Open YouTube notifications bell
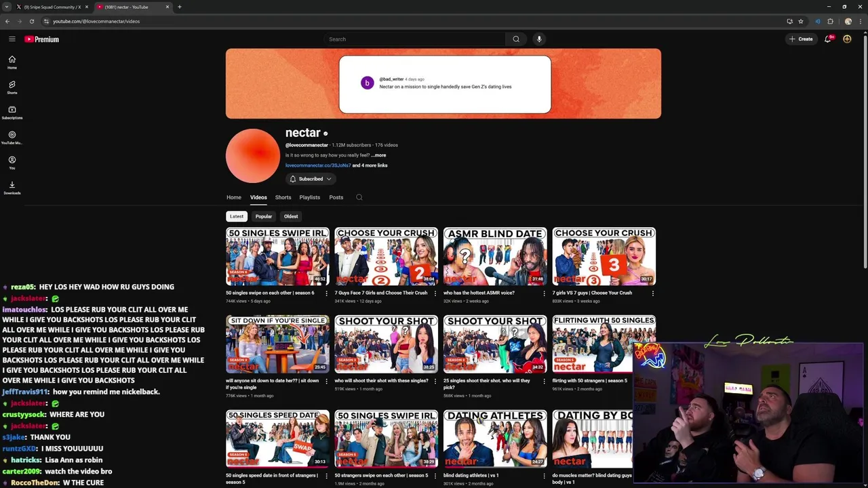The image size is (868, 488). coord(828,39)
